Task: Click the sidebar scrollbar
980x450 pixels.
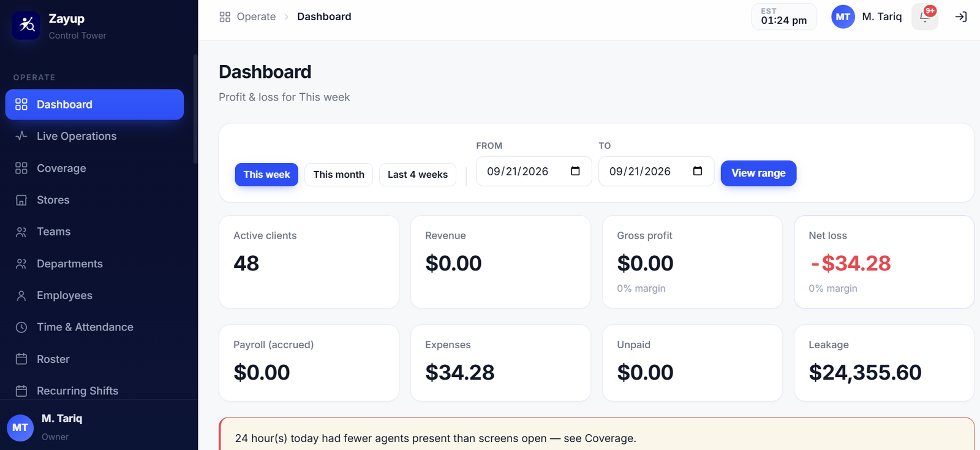Action: [x=195, y=109]
